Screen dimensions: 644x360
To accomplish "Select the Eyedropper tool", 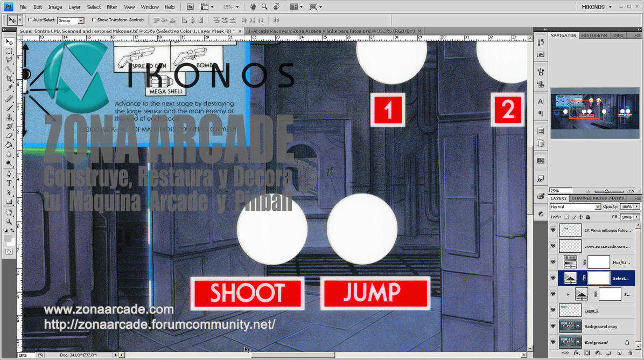I will pyautogui.click(x=9, y=87).
